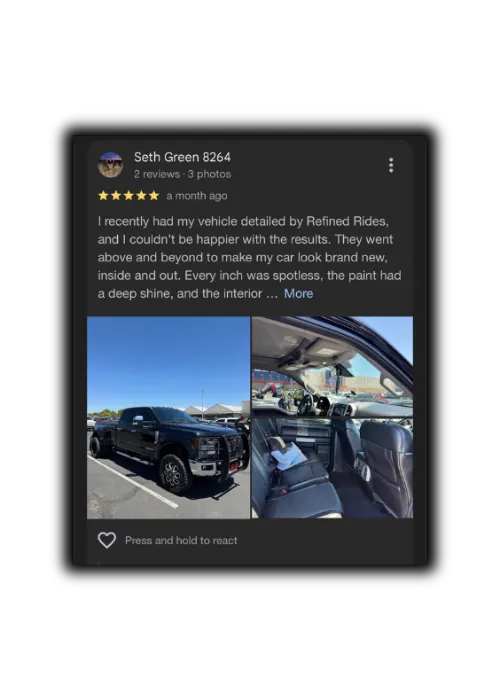Open the black pickup truck photo
Image resolution: width=500 pixels, height=700 pixels.
point(168,417)
